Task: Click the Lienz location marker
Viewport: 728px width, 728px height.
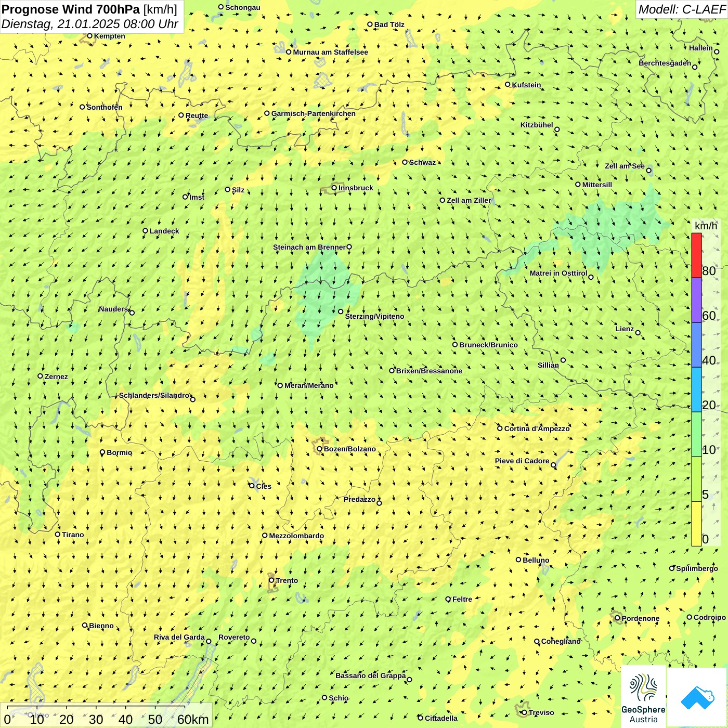Action: (638, 333)
